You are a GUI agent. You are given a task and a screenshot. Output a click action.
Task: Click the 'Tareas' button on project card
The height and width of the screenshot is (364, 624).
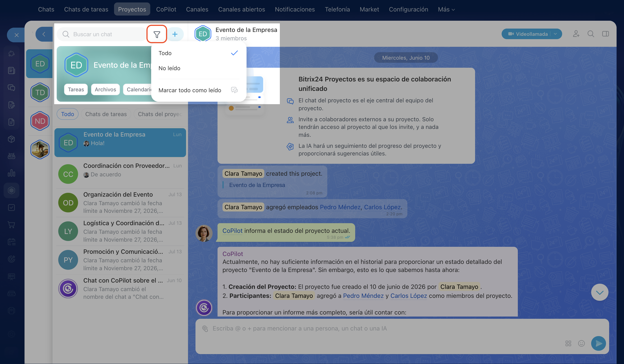(x=76, y=89)
